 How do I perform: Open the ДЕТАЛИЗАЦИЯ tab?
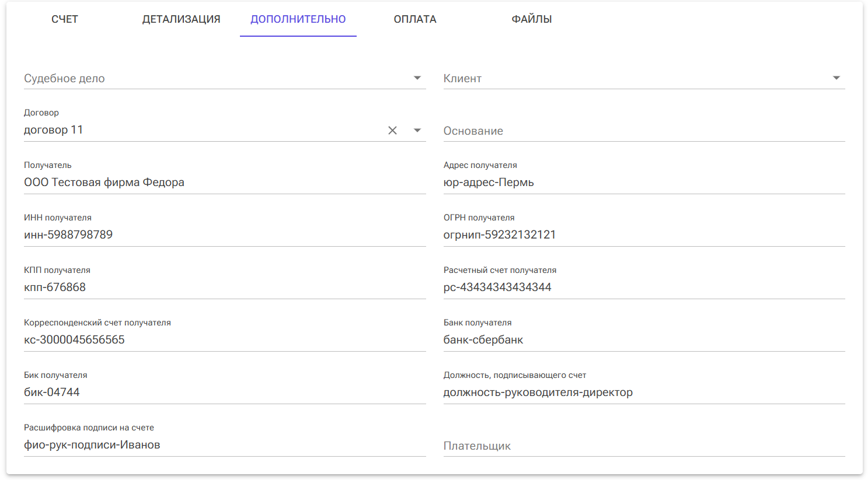pos(182,19)
